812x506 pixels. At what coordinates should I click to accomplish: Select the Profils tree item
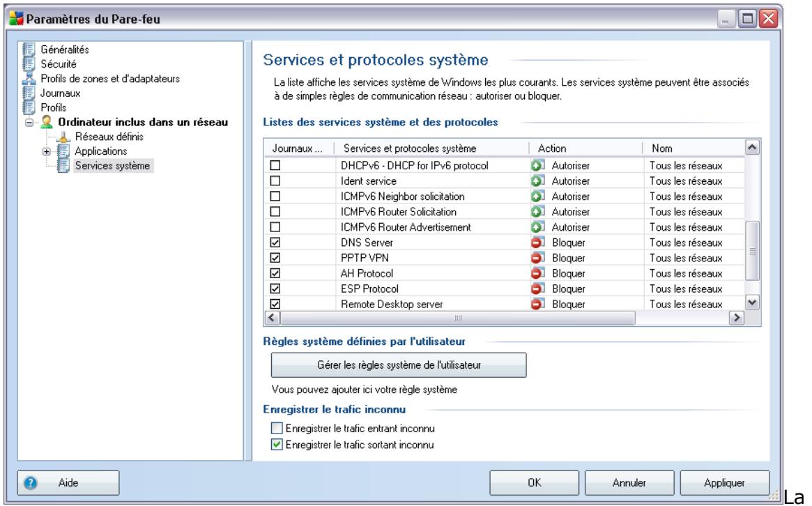click(x=54, y=108)
